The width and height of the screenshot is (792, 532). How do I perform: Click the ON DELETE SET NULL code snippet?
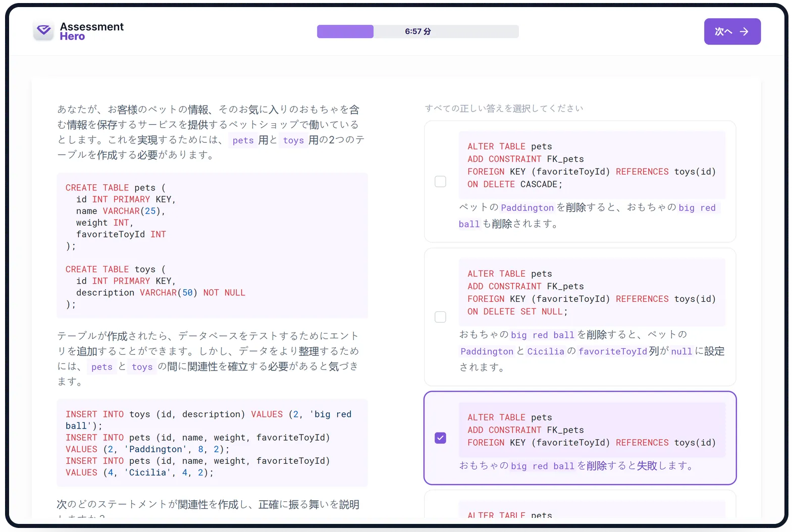click(591, 292)
